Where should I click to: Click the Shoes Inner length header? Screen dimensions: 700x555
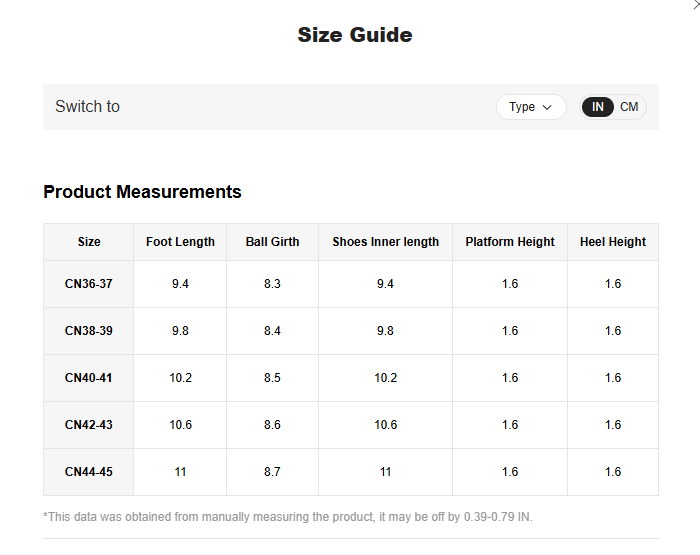click(385, 242)
